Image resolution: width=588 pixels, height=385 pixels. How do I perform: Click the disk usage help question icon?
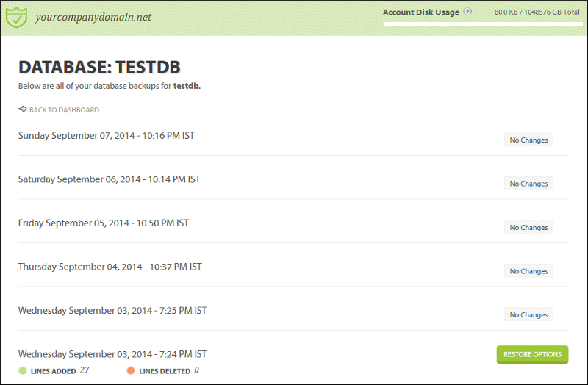click(467, 12)
